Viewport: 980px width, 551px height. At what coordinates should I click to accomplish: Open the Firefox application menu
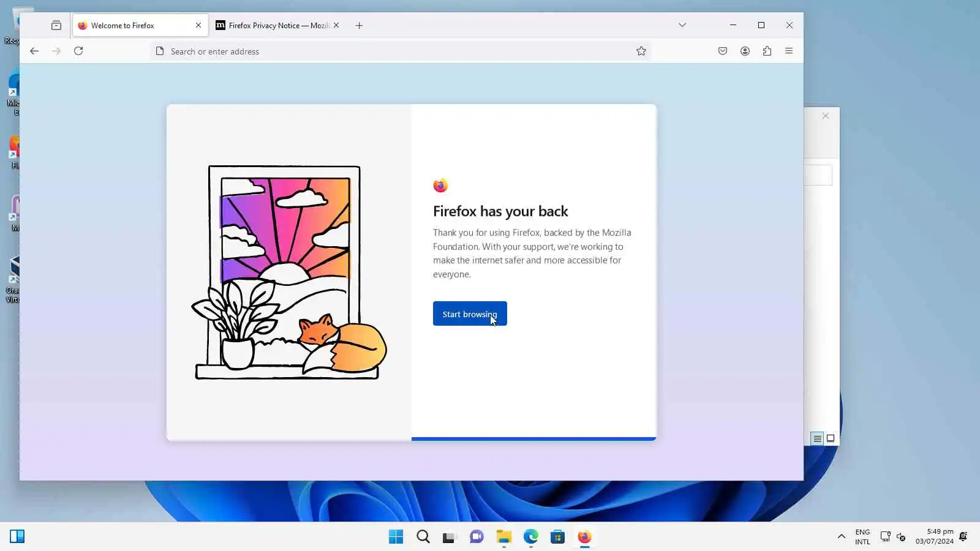pos(789,51)
